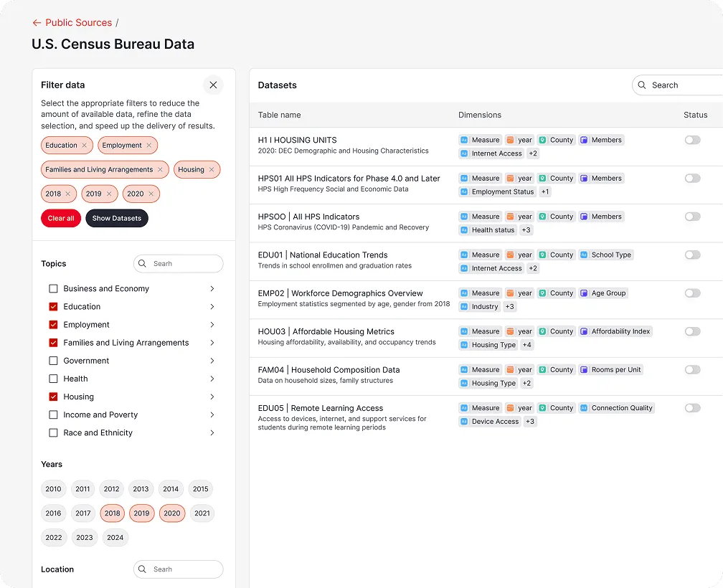Show +2 more dimensions for H1 row

click(533, 153)
